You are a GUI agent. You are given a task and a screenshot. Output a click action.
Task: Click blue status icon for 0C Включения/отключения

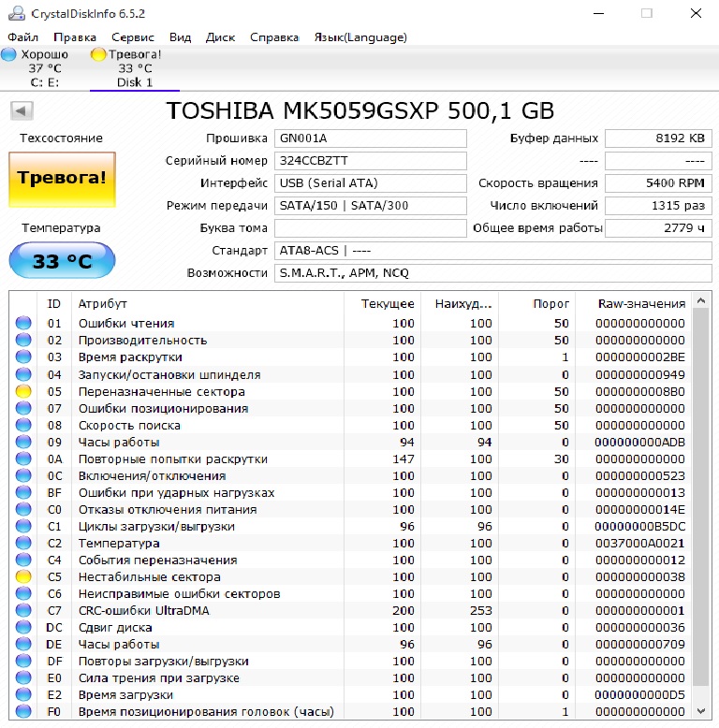point(23,476)
